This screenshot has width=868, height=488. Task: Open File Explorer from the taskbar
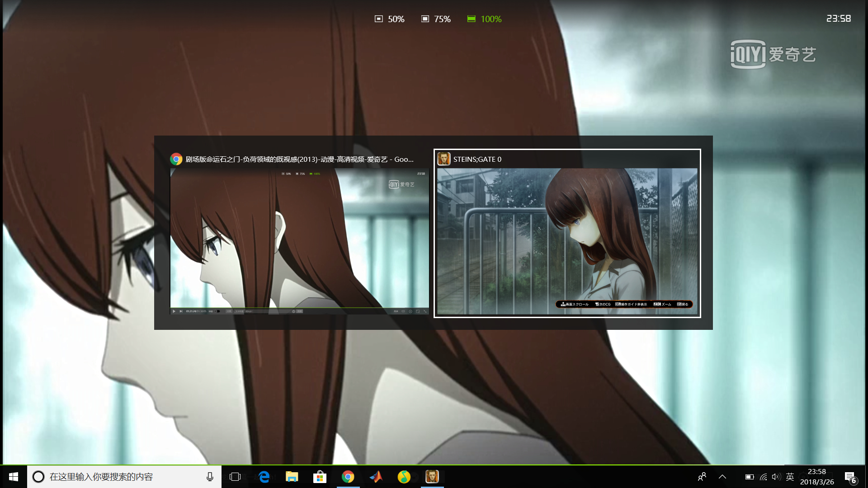click(292, 477)
